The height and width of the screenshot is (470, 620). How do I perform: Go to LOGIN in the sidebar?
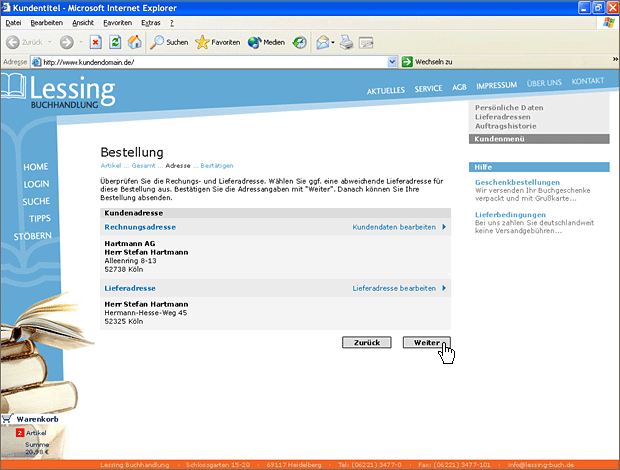point(36,184)
